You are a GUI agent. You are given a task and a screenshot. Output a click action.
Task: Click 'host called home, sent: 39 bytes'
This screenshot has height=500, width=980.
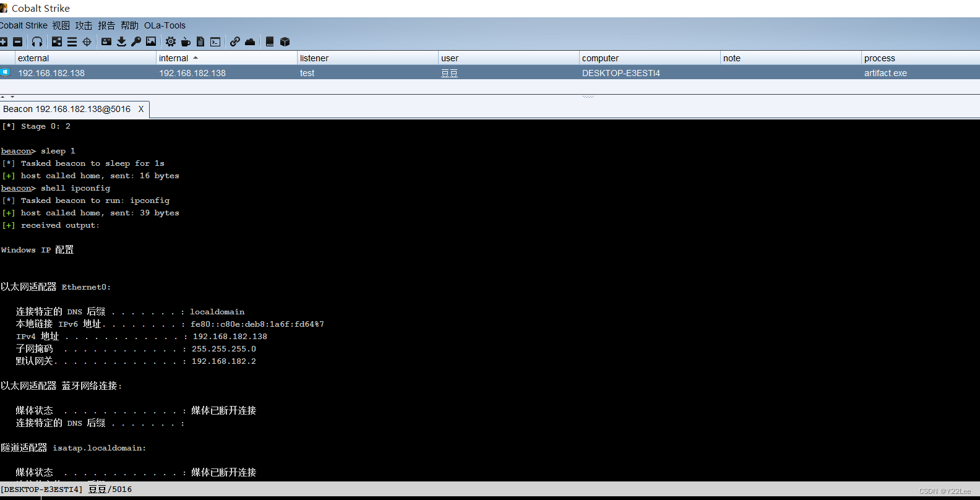tap(90, 213)
